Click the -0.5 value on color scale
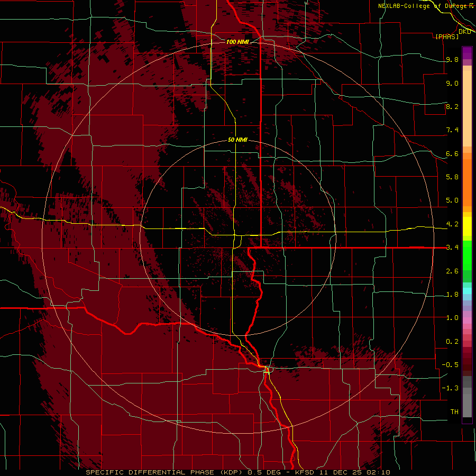Screen dimensions: 476x476 pyautogui.click(x=450, y=365)
